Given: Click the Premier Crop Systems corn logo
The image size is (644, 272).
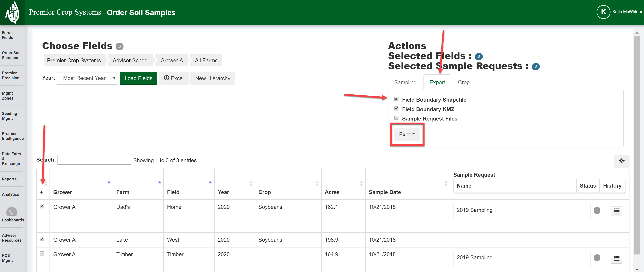Looking at the screenshot, I should coord(12,12).
